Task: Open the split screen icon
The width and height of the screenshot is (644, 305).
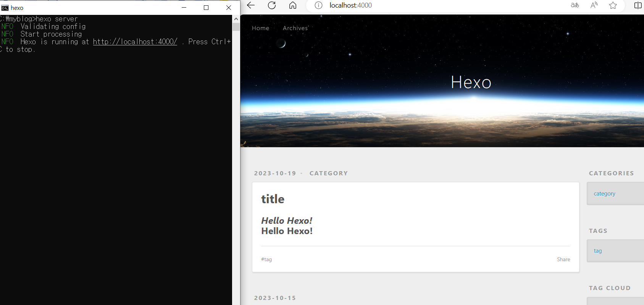Action: pyautogui.click(x=638, y=5)
